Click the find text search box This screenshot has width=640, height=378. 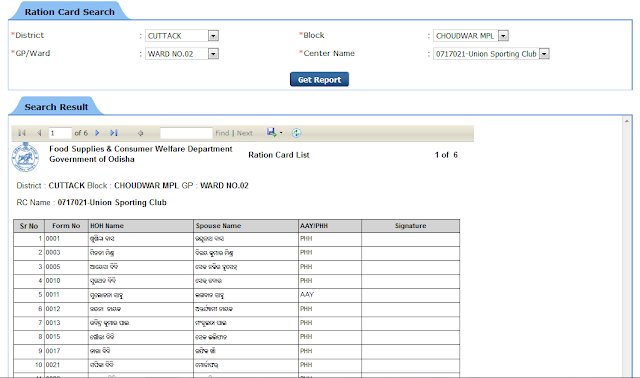click(186, 133)
